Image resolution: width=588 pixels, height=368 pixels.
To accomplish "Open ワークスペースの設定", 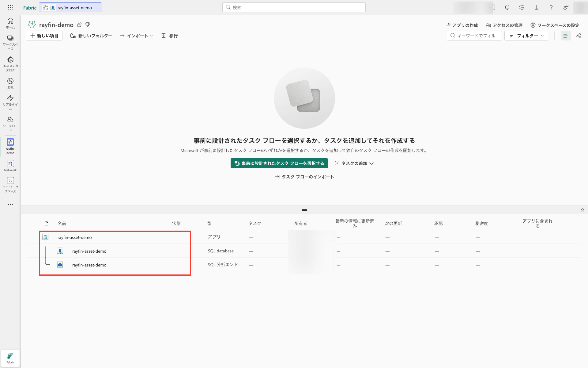I will 555,25.
